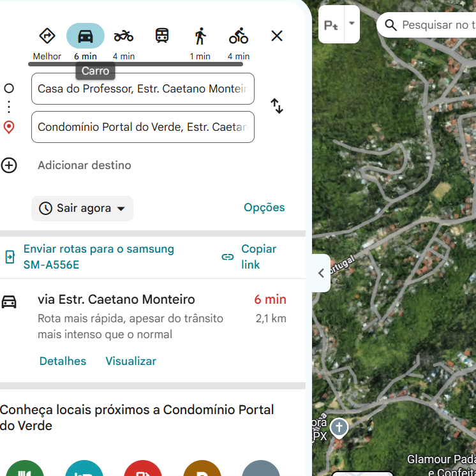Click the Conheça locais próximos heading

tap(137, 418)
